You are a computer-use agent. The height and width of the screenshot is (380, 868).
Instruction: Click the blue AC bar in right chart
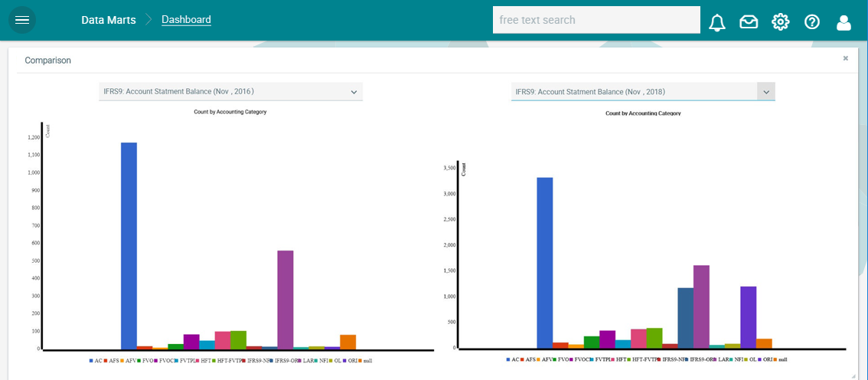tap(544, 262)
